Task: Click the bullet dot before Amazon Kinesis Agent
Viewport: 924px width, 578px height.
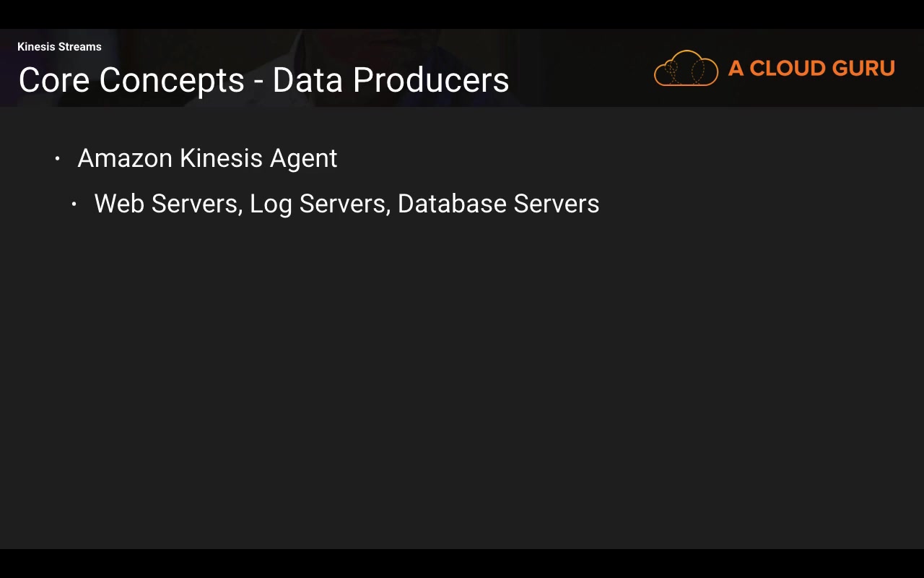Action: 57,158
